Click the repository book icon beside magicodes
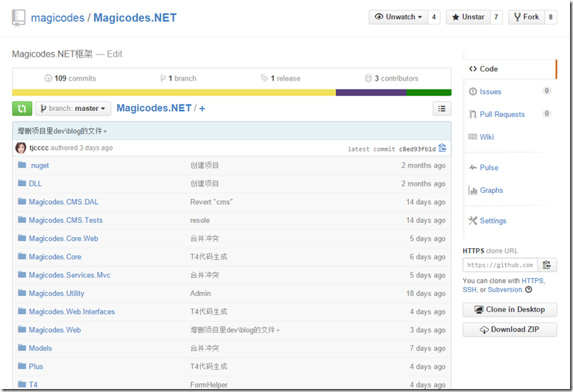Viewport: 573px width, 392px height. (x=18, y=18)
